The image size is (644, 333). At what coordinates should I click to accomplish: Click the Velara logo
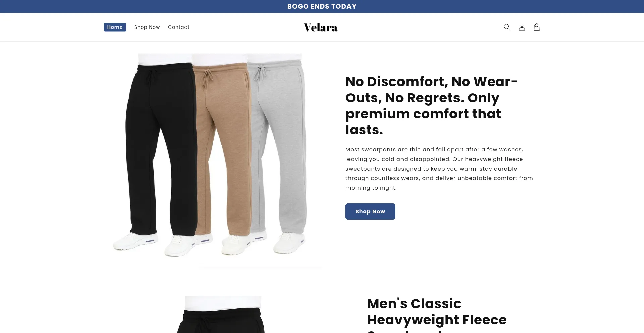coord(321,27)
